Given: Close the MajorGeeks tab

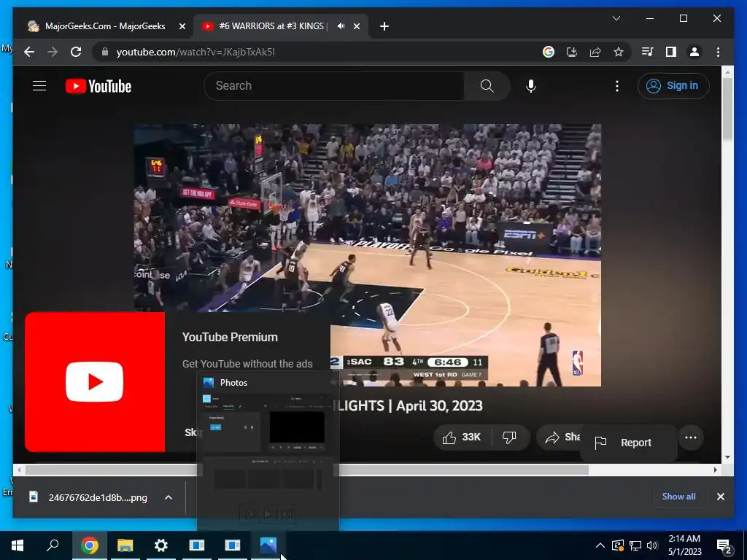Looking at the screenshot, I should point(182,26).
